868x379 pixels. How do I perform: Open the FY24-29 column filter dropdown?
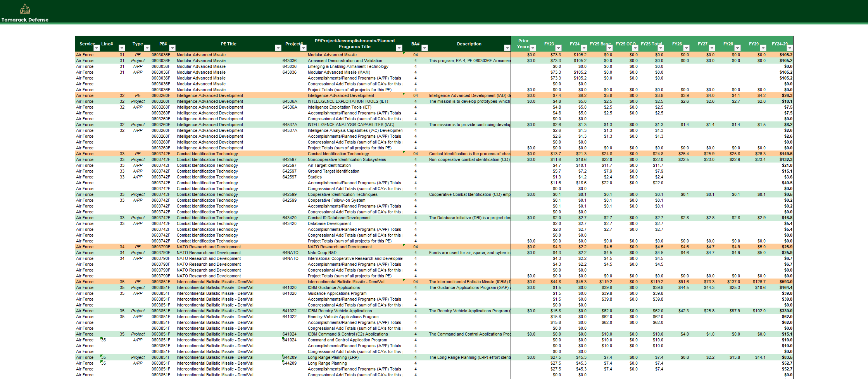790,48
